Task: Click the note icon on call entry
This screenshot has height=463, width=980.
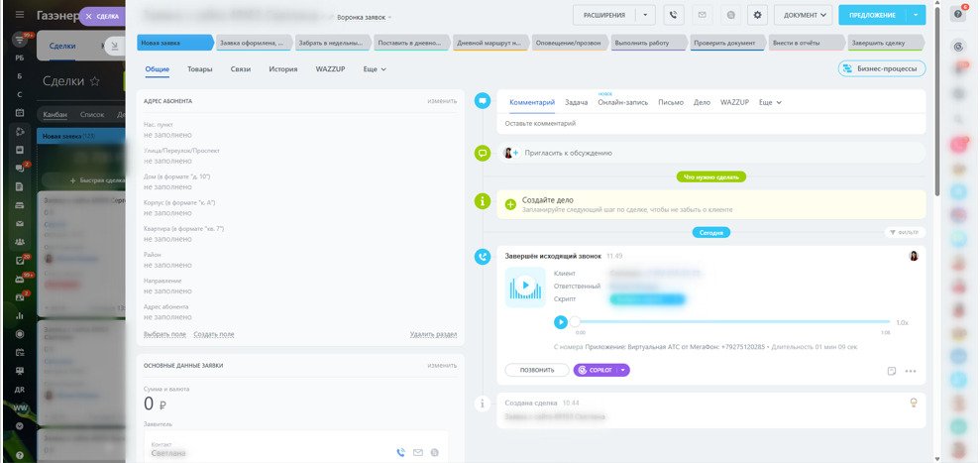Action: 892,371
